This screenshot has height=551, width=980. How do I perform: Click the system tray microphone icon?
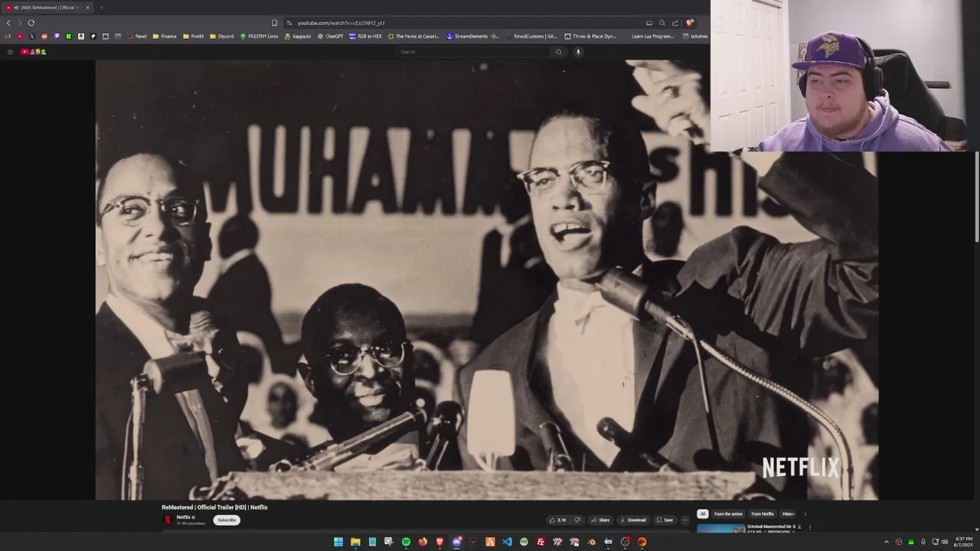923,542
